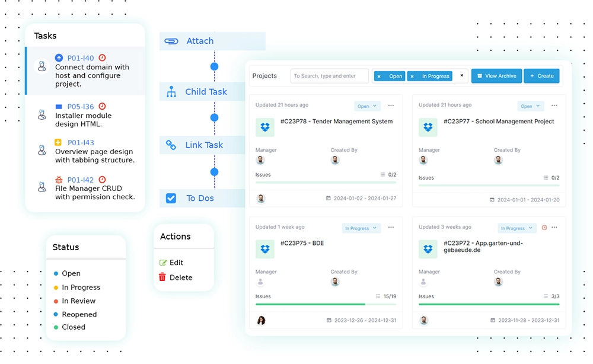Click the Attach paperclip icon
The height and width of the screenshot is (364, 593).
171,41
